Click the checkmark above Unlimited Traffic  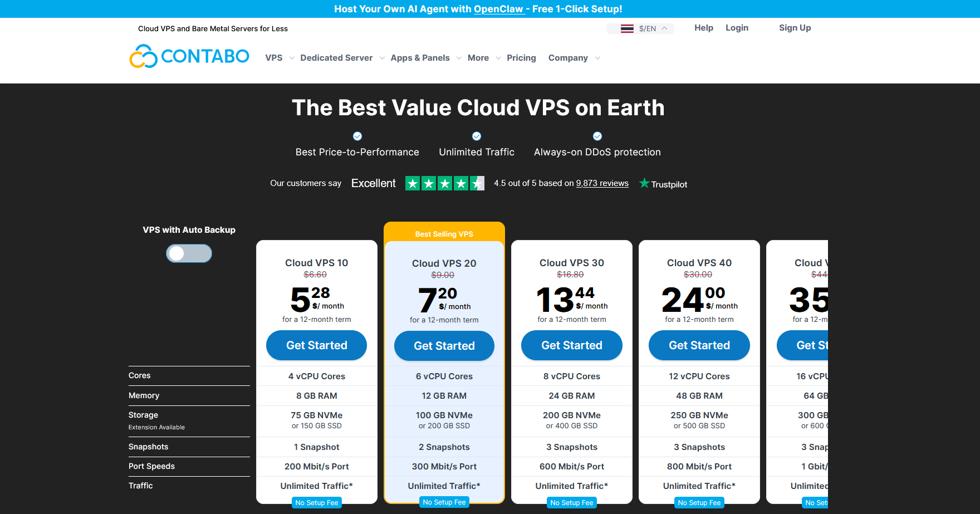(477, 136)
